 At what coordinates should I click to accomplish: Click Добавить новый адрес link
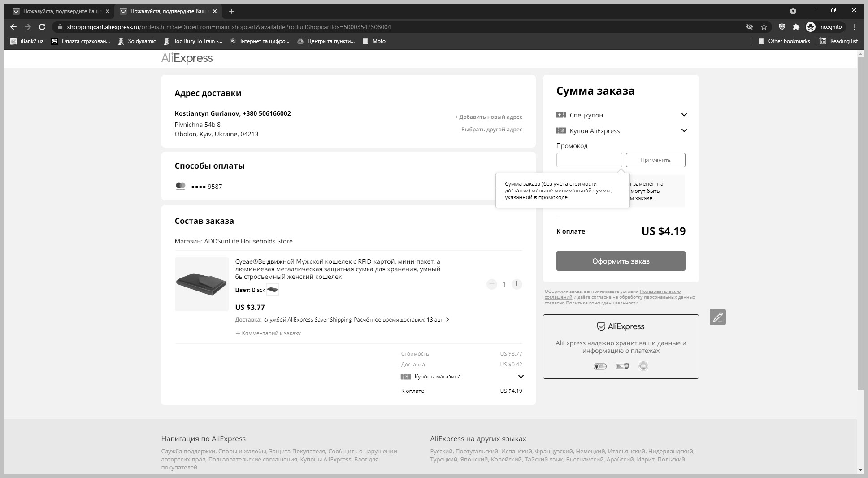[x=488, y=117]
